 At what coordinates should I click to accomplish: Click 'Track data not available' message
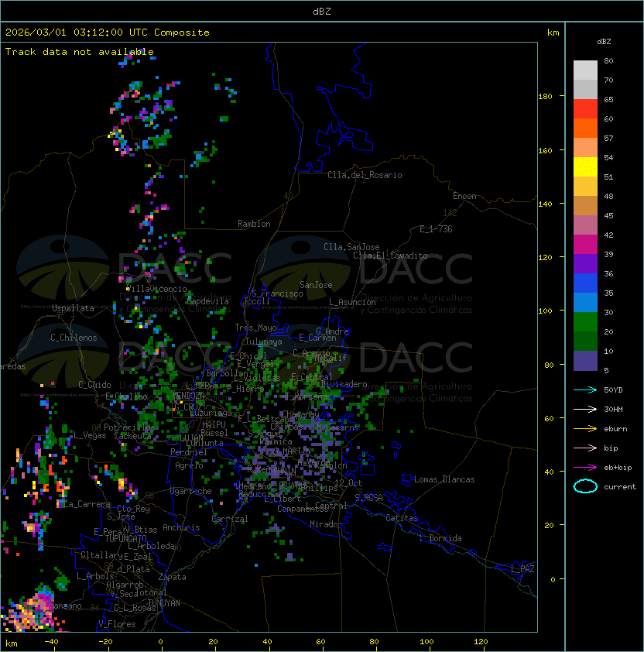[80, 52]
